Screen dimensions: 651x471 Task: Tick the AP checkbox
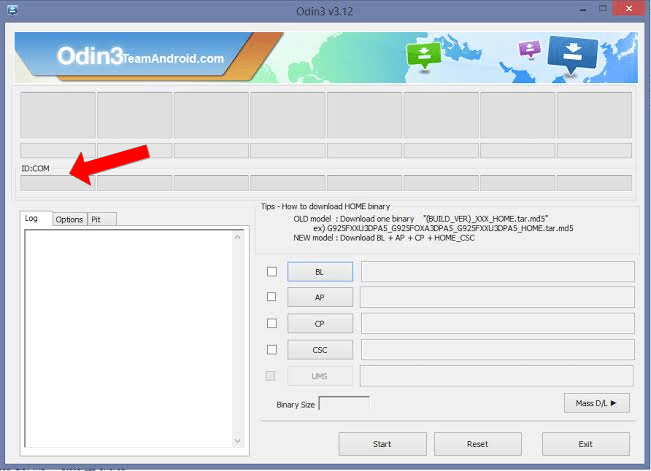coord(272,298)
